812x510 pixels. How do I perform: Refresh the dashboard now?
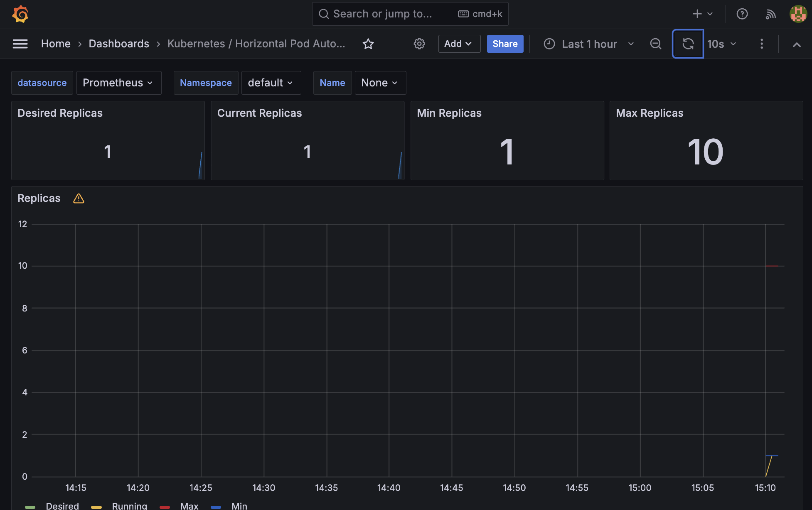click(x=688, y=44)
